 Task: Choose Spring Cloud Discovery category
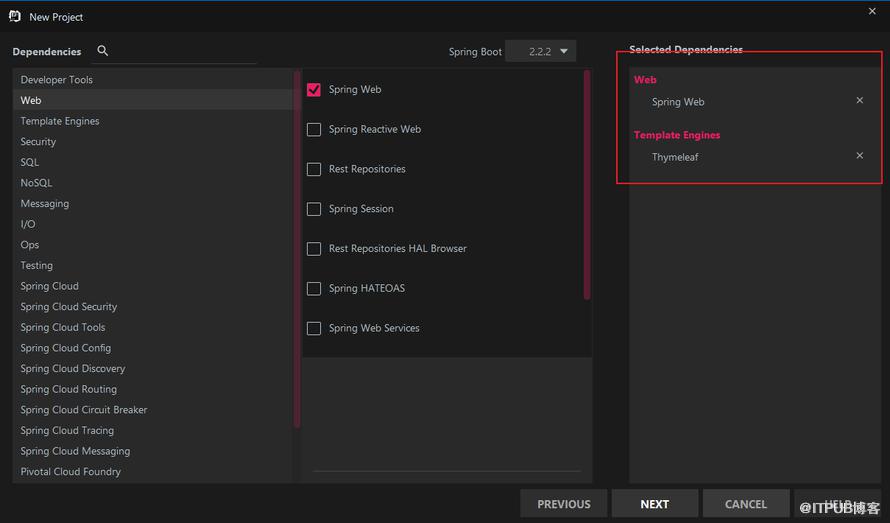pyautogui.click(x=152, y=369)
